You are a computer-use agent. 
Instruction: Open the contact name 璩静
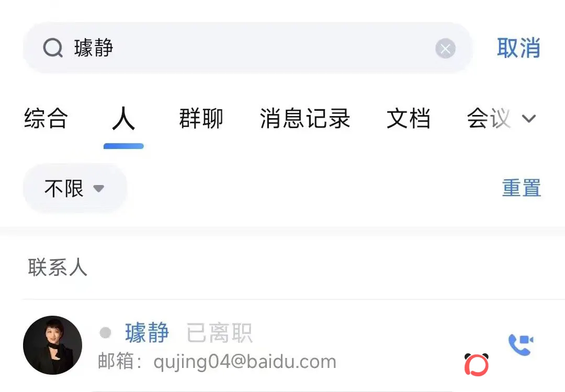click(147, 332)
